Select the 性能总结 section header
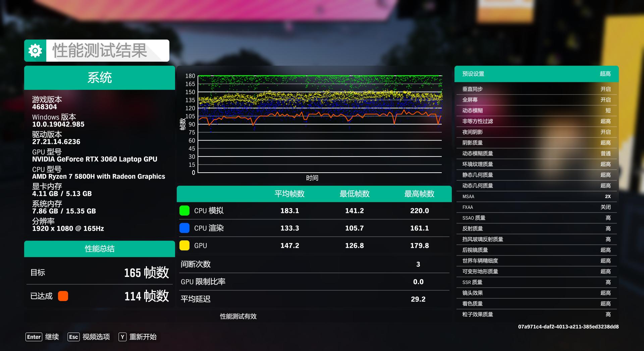This screenshot has height=351, width=644. point(99,249)
